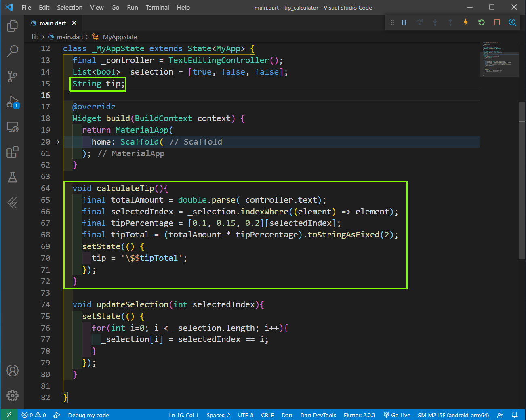The width and height of the screenshot is (526, 420).
Task: Open the Accounts menu icon
Action: point(13,371)
